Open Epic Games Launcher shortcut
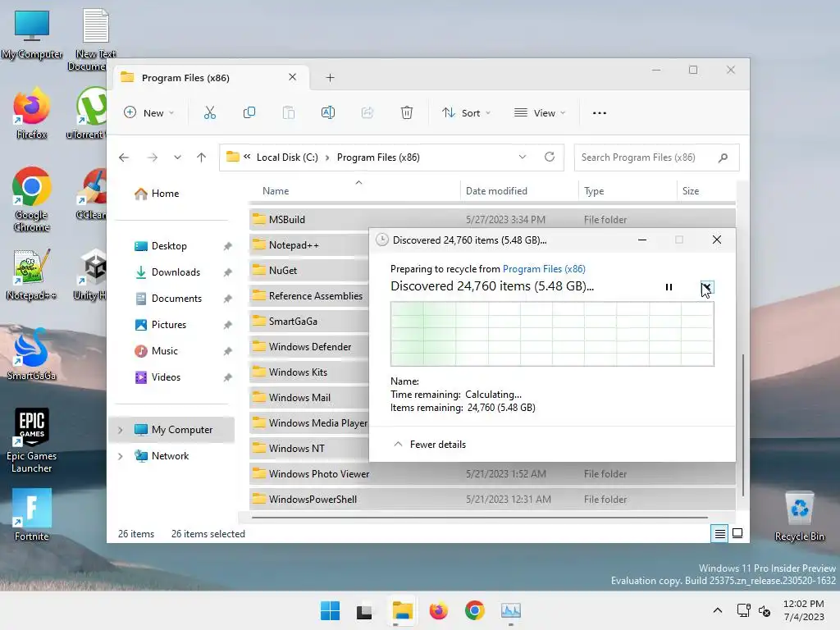 click(32, 441)
